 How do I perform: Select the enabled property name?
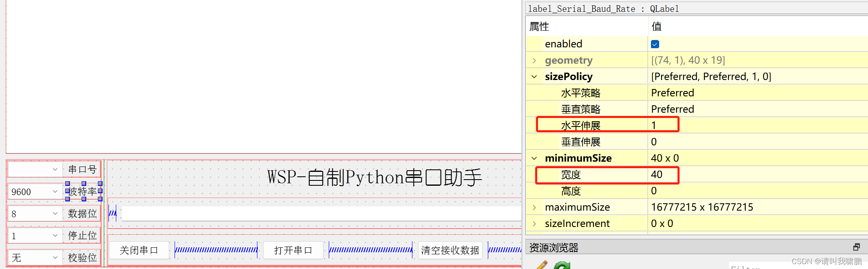coord(563,44)
